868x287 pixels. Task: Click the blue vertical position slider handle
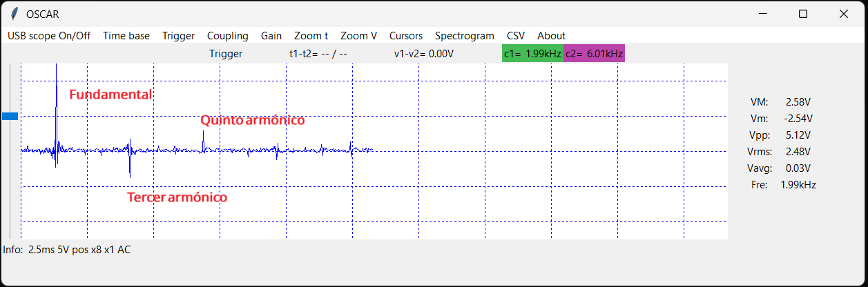tap(10, 117)
